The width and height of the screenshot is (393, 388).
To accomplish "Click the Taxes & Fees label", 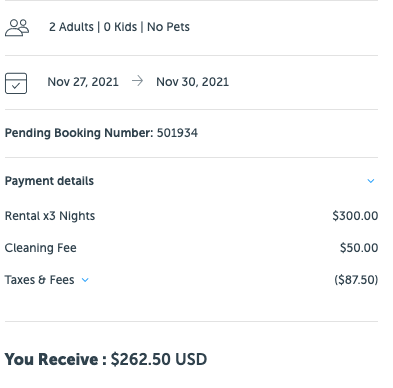I will 39,280.
